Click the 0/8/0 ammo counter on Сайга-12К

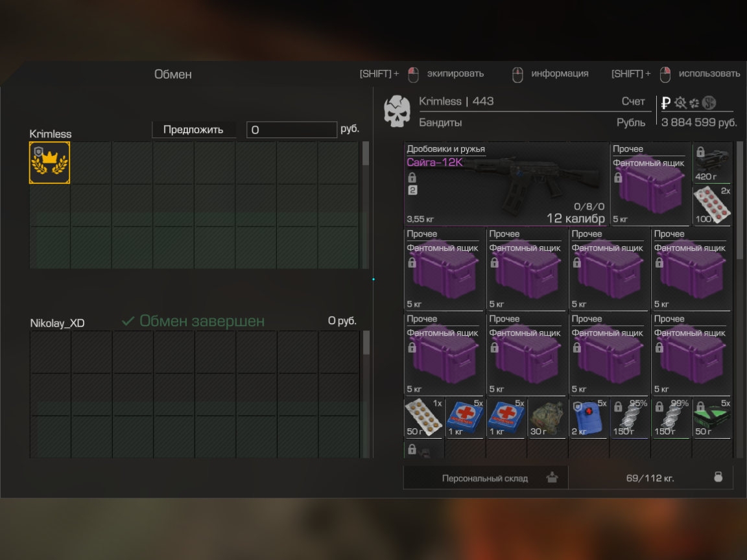(x=589, y=206)
